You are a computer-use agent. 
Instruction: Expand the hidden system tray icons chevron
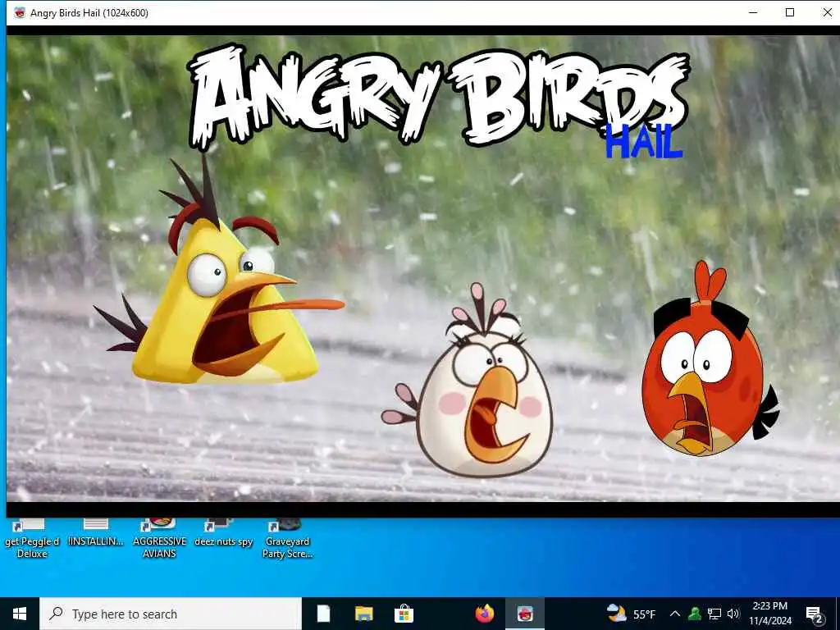[x=675, y=614]
